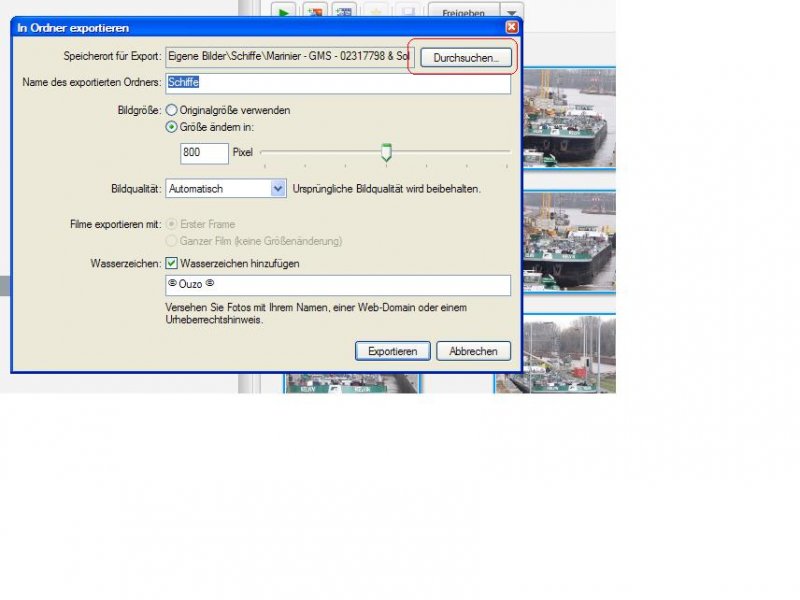The height and width of the screenshot is (600, 800).
Task: Click the star favorites toolbar icon
Action: pos(377,13)
